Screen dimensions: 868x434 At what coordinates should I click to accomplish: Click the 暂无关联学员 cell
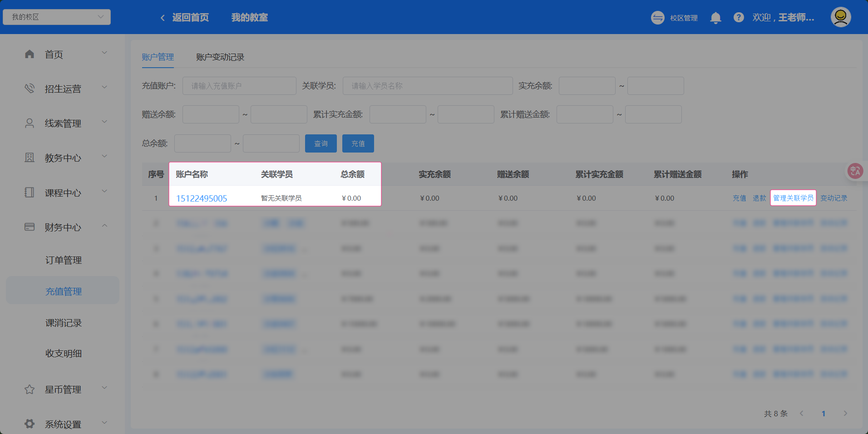(281, 198)
